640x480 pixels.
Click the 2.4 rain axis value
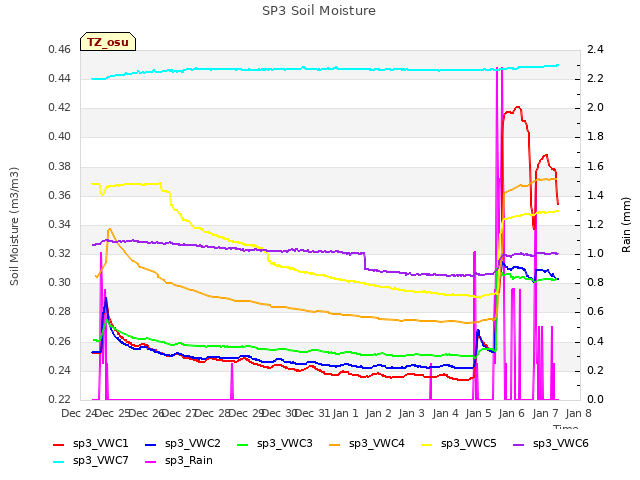pos(595,50)
